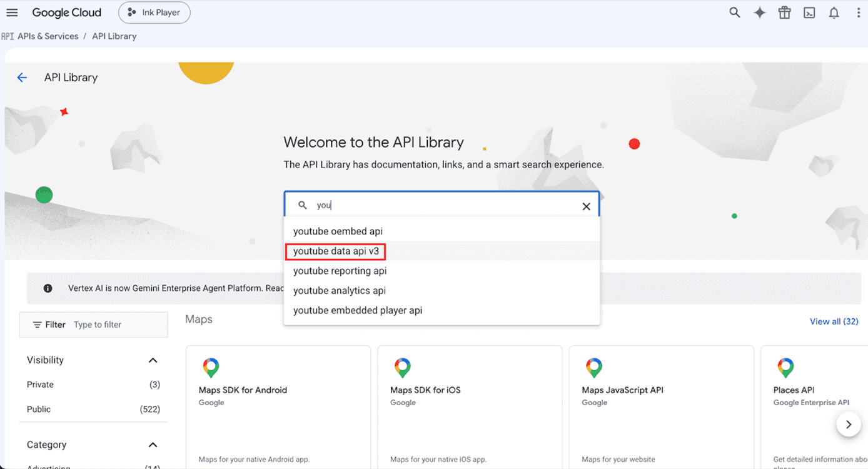Click the search magnifier in top bar
This screenshot has height=469, width=868.
[735, 13]
